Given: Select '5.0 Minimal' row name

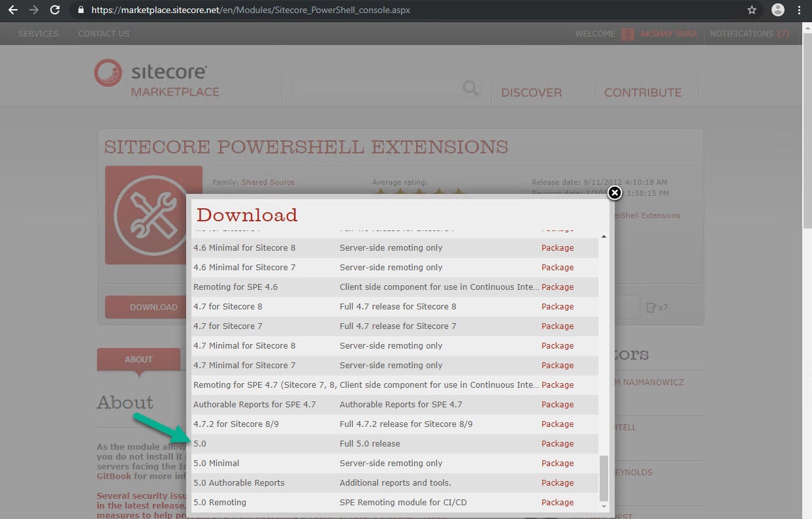Looking at the screenshot, I should pyautogui.click(x=216, y=463).
